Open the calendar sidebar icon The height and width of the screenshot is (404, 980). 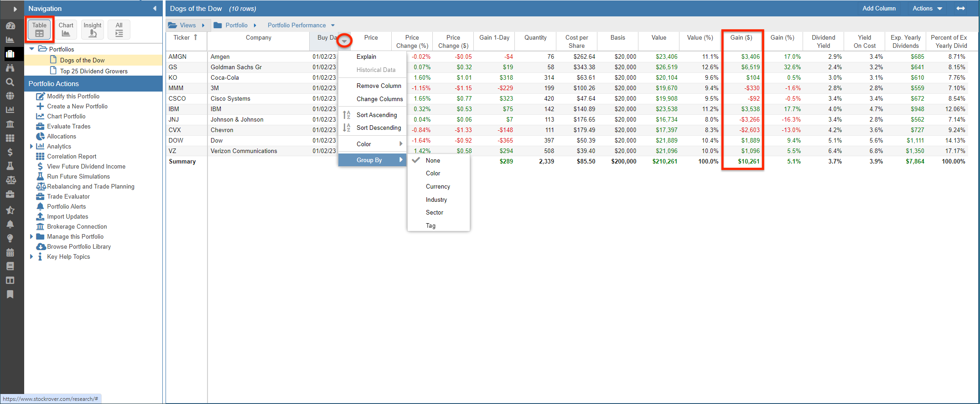click(x=10, y=252)
